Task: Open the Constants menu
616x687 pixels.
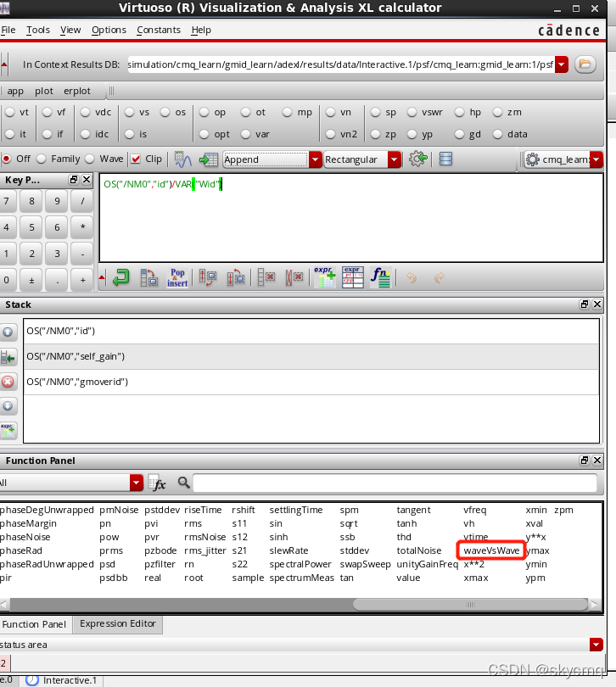Action: pyautogui.click(x=159, y=30)
